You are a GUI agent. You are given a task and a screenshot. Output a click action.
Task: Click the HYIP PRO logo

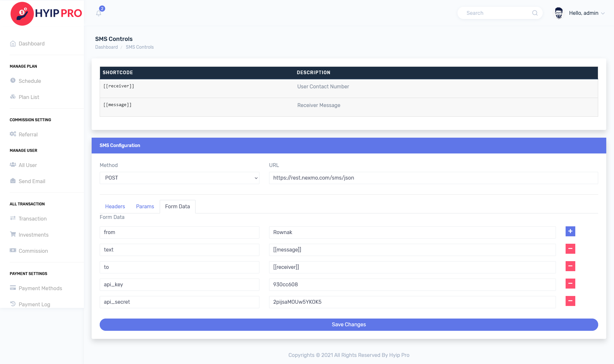tap(46, 14)
